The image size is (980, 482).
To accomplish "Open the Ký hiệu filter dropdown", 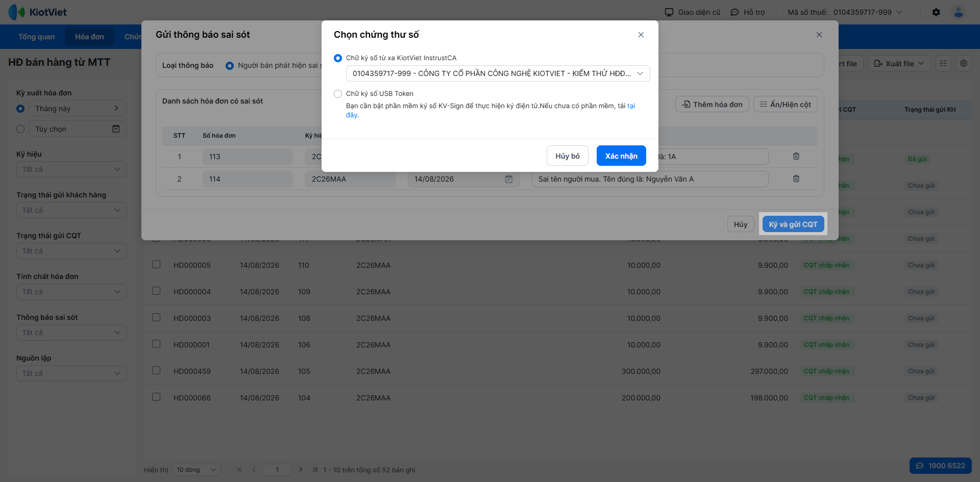I will pos(71,169).
